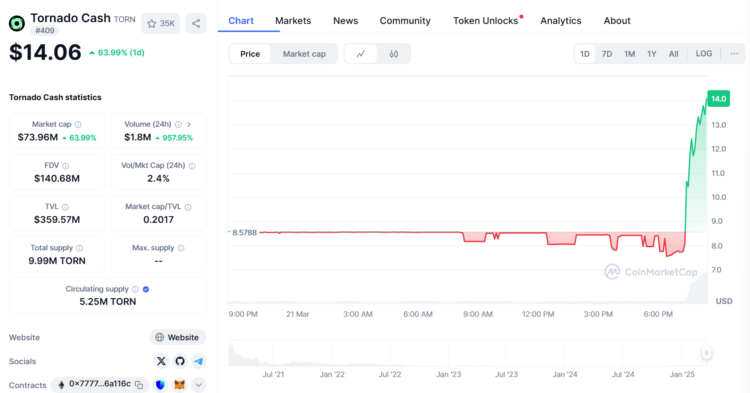Image resolution: width=750 pixels, height=393 pixels.
Task: Click the blue shield icon by contracts
Action: click(x=160, y=385)
